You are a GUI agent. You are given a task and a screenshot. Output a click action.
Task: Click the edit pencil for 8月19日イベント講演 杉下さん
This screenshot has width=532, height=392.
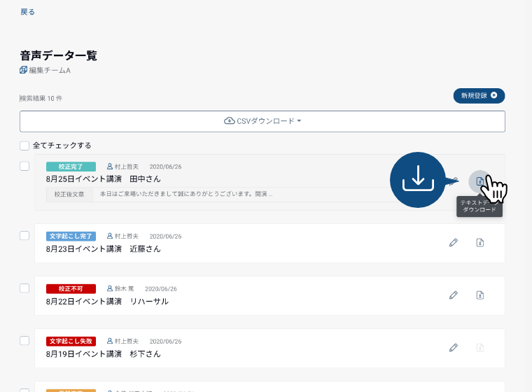pyautogui.click(x=454, y=347)
